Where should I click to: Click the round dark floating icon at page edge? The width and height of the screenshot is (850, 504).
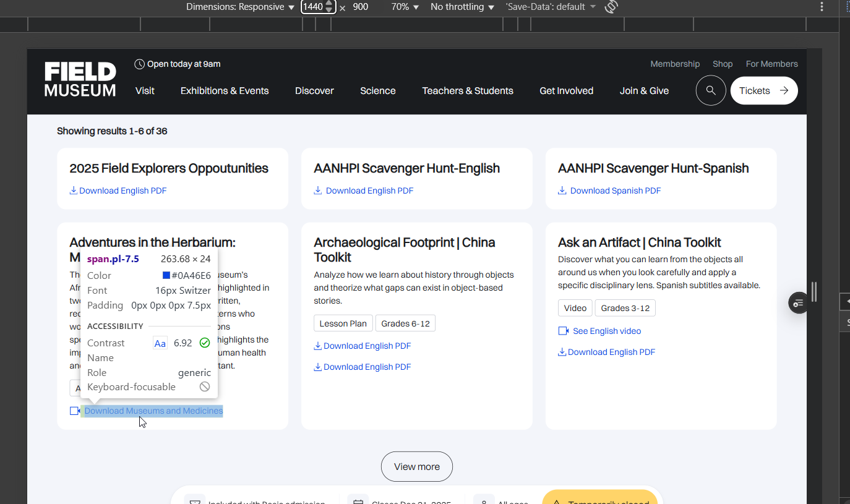(798, 303)
